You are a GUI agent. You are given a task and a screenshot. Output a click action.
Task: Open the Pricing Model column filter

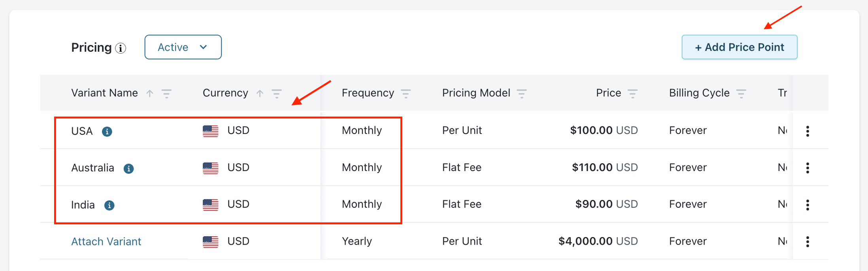pyautogui.click(x=522, y=93)
